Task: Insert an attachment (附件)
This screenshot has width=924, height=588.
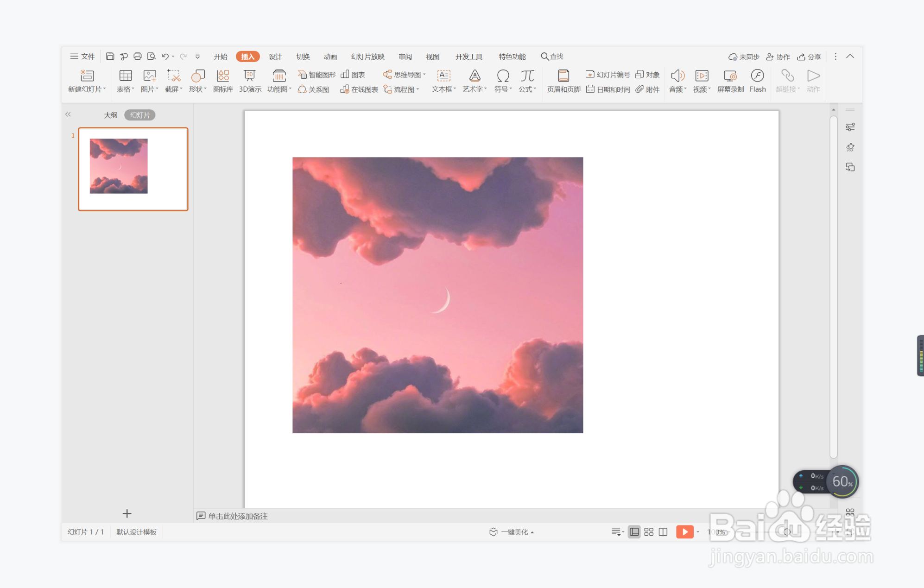Action: pyautogui.click(x=647, y=89)
